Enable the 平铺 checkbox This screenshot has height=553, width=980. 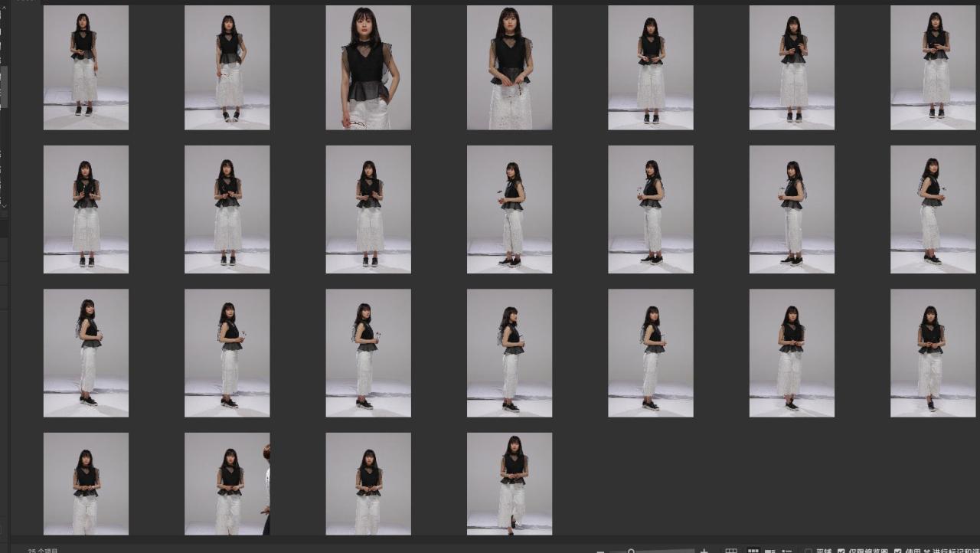[x=808, y=551]
